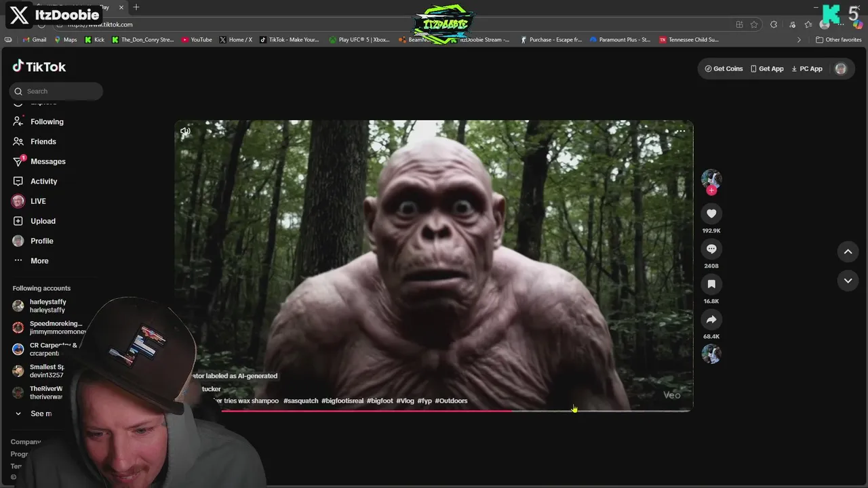This screenshot has height=488, width=868.
Task: Open the #fyp hashtag
Action: [x=425, y=401]
